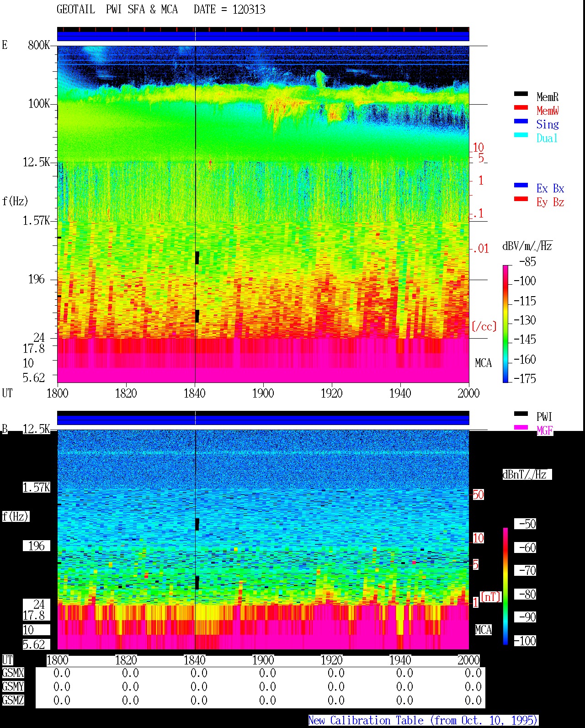Click the red MemW legend swatch
This screenshot has height=728, width=585.
tap(521, 108)
